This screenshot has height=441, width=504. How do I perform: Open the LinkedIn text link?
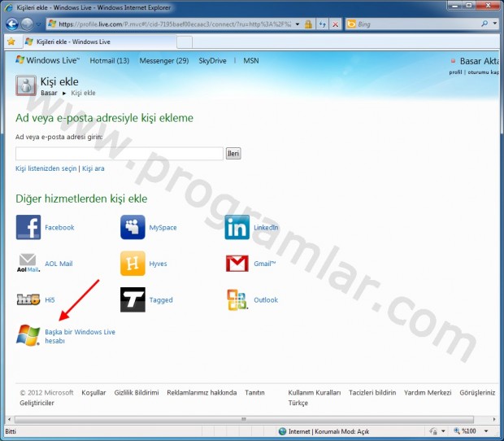point(266,227)
